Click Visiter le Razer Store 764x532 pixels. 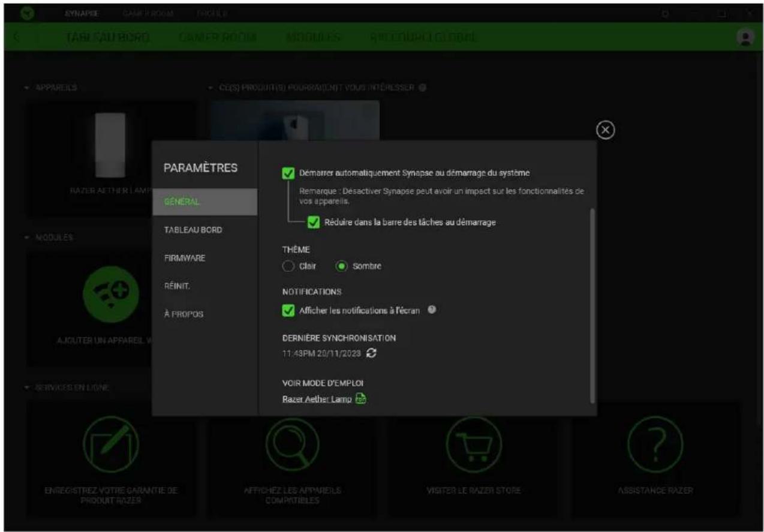click(474, 490)
